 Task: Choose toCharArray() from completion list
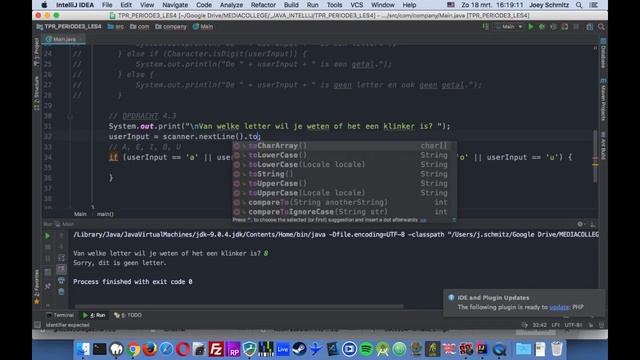point(344,146)
